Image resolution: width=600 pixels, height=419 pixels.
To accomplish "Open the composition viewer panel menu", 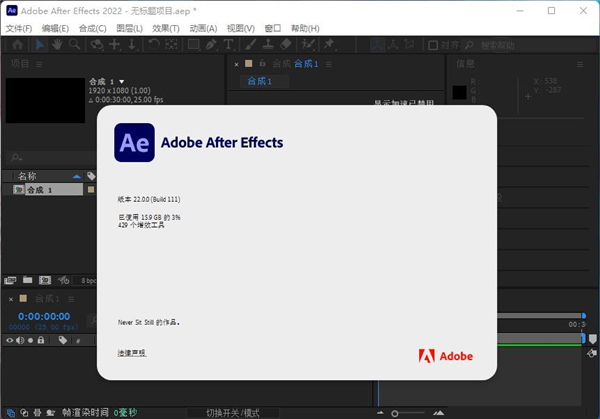I will pyautogui.click(x=329, y=64).
